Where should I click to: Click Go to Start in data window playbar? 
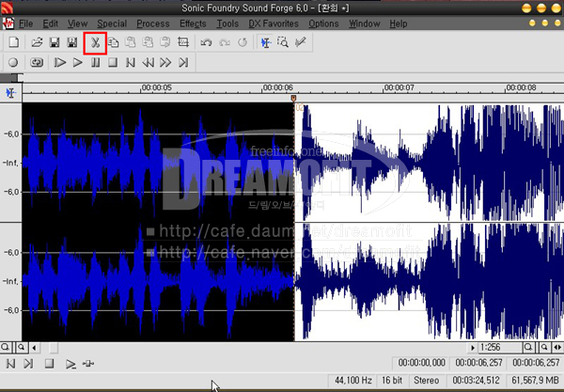[10, 364]
